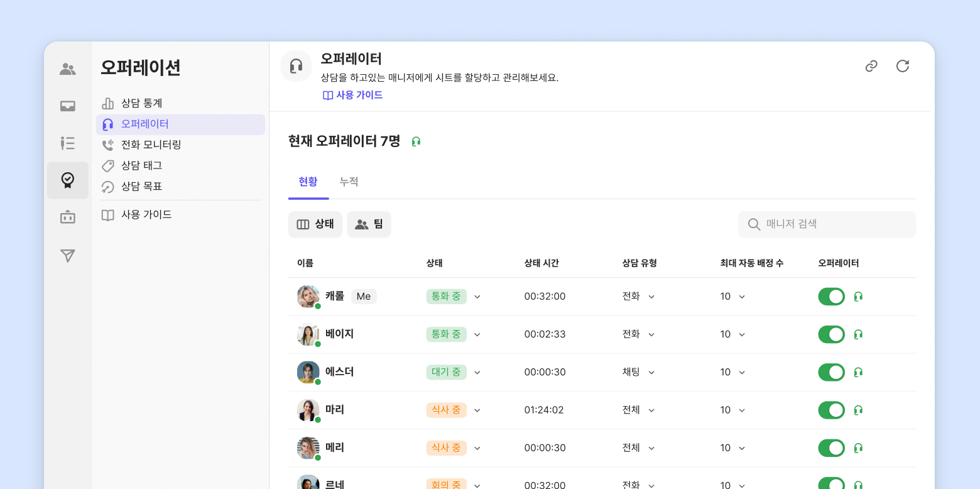Open the paper plane icon in rail

(x=68, y=255)
